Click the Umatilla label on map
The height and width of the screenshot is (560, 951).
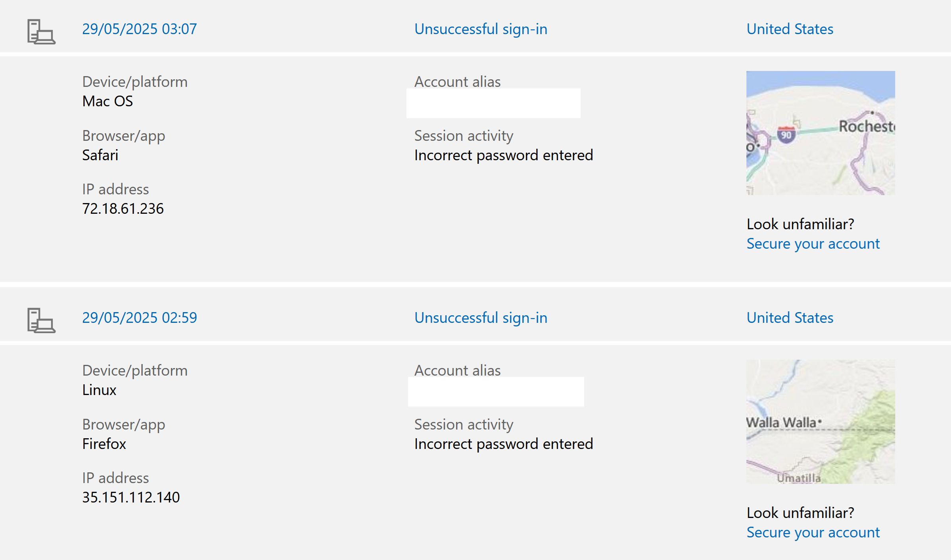click(798, 478)
